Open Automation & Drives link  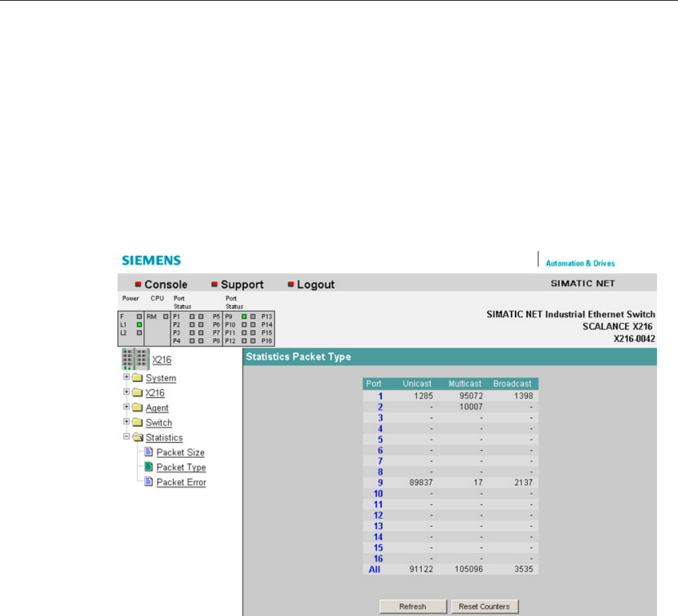580,264
